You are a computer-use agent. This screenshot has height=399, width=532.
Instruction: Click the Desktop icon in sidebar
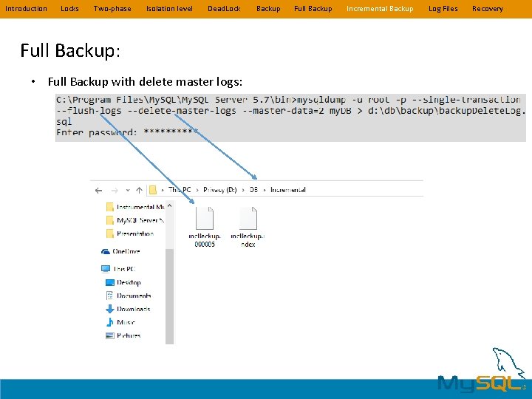point(110,282)
